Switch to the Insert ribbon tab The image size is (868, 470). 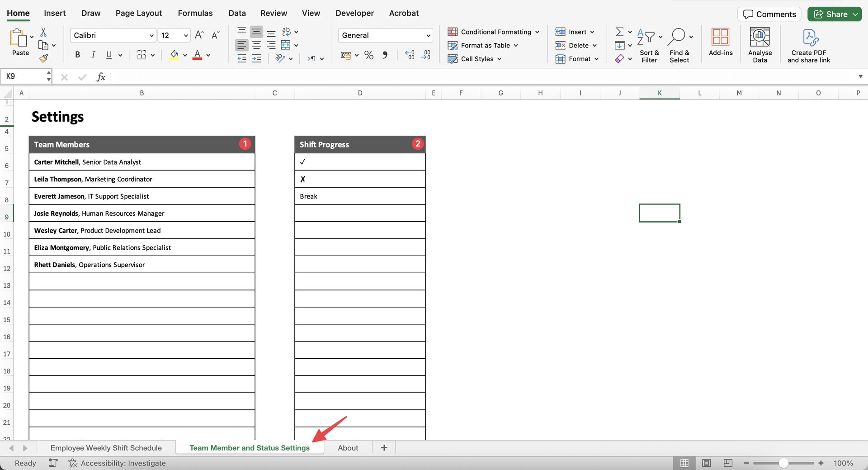pyautogui.click(x=55, y=13)
